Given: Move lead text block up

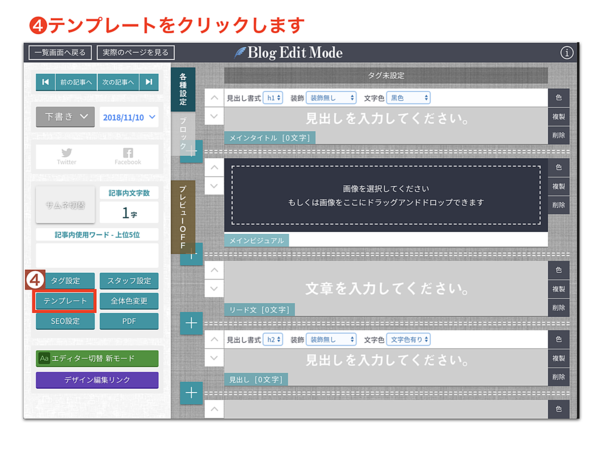Looking at the screenshot, I should click(x=214, y=270).
